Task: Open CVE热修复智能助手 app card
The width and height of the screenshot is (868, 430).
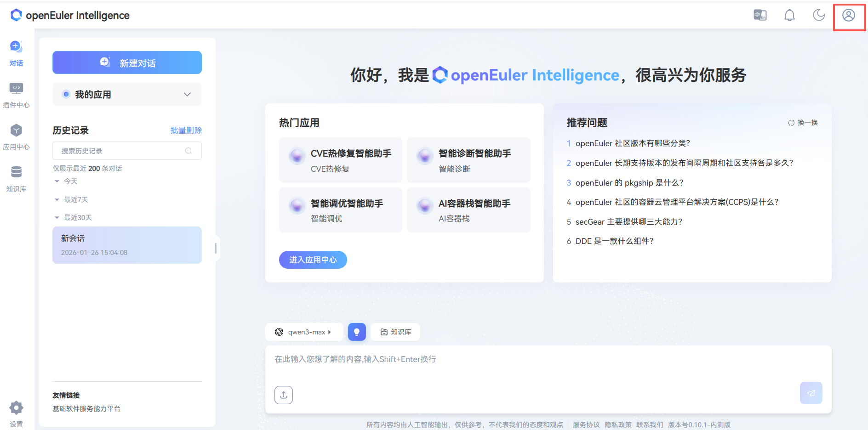Action: click(340, 160)
